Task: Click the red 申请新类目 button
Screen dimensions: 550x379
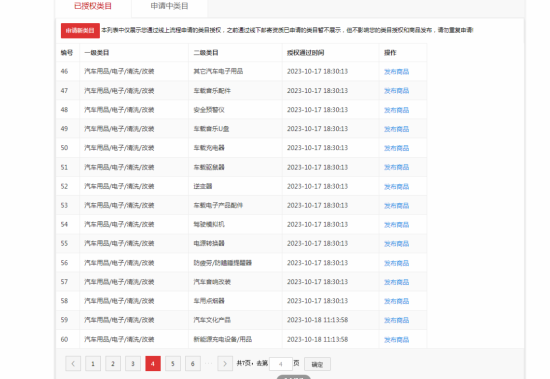Action: 80,31
